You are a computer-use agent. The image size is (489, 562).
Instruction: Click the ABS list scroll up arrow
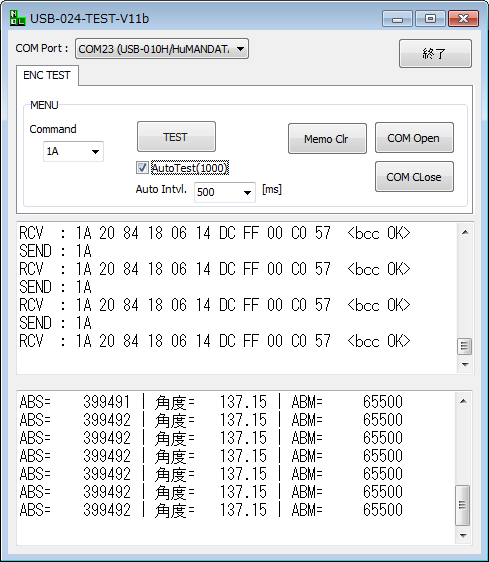(x=463, y=401)
